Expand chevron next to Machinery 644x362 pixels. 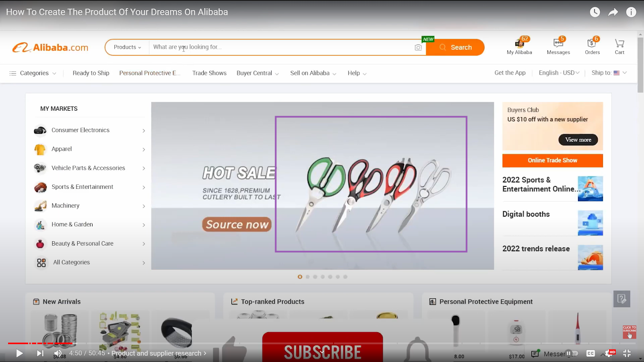[144, 206]
